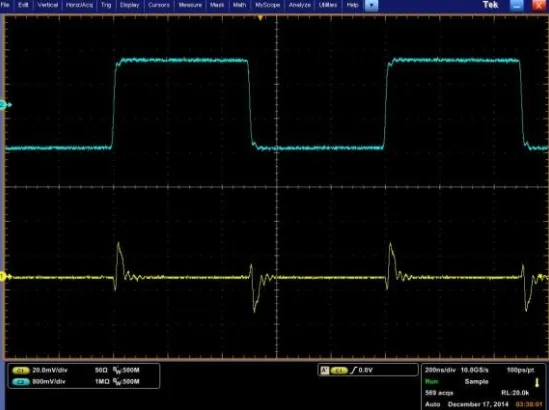Open the Help menu
Viewport: 549px width, 410px height.
coord(353,5)
